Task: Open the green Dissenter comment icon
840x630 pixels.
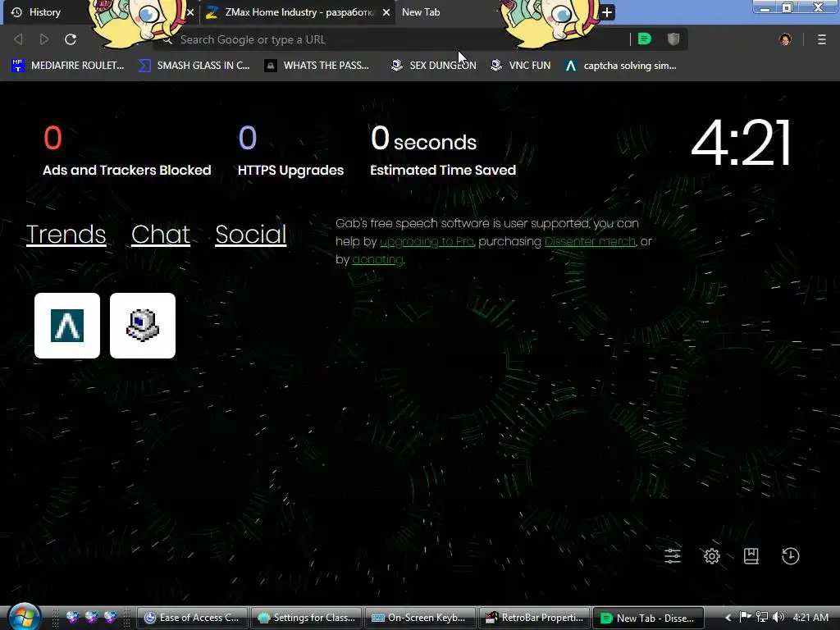Action: click(645, 39)
